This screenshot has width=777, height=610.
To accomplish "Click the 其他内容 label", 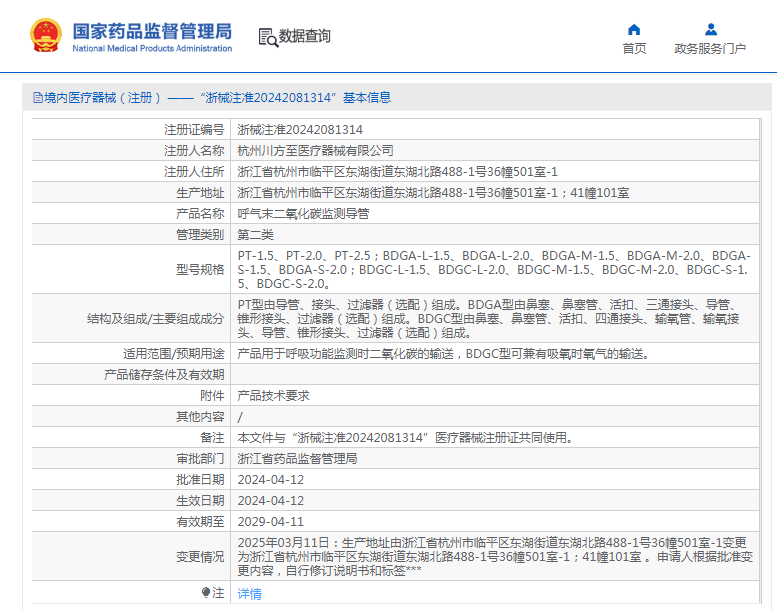I will pos(200,417).
